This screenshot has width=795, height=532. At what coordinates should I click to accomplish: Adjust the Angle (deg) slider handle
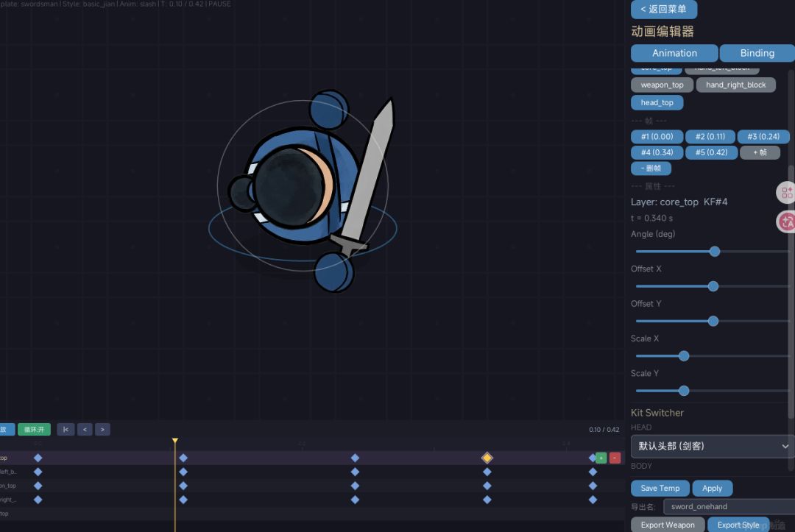(x=715, y=252)
